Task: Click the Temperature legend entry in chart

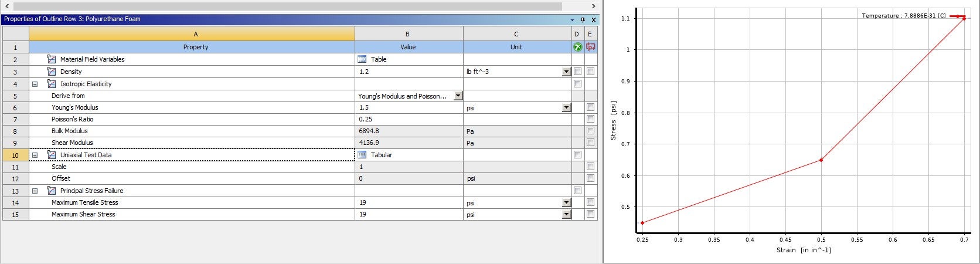Action: coord(913,16)
